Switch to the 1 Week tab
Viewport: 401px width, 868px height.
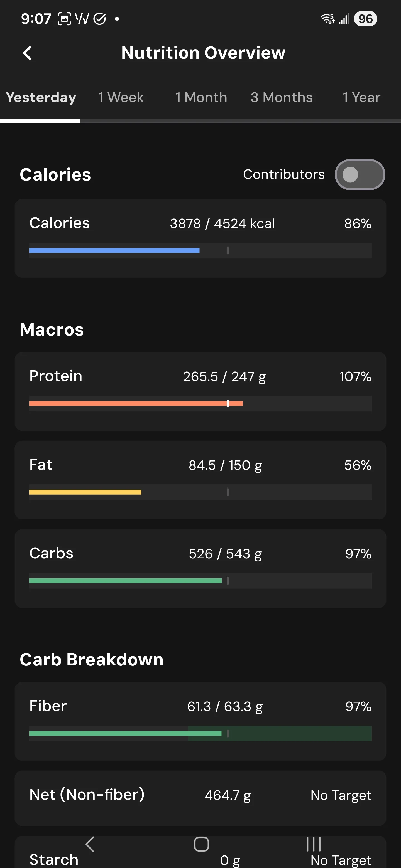121,97
